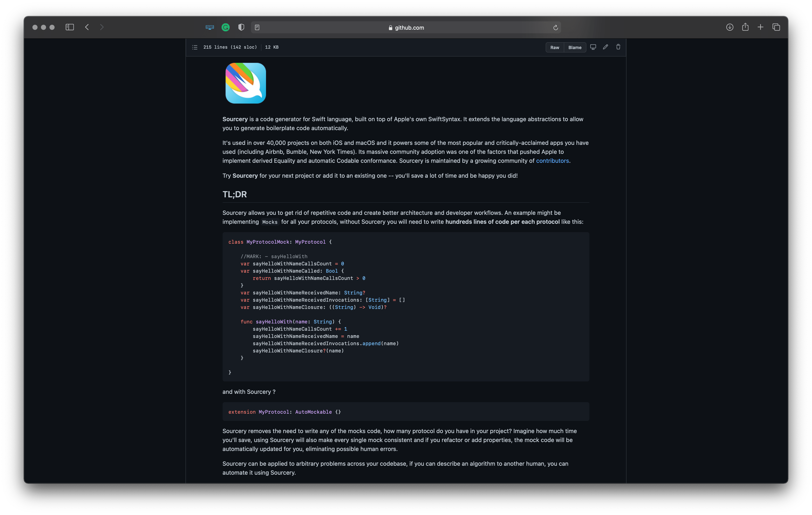
Task: Click the red close window button
Action: click(x=35, y=27)
